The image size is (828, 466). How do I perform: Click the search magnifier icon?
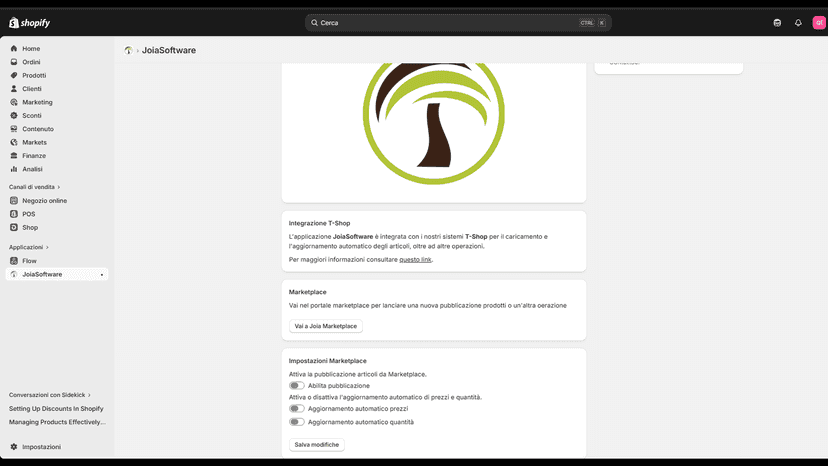click(314, 23)
